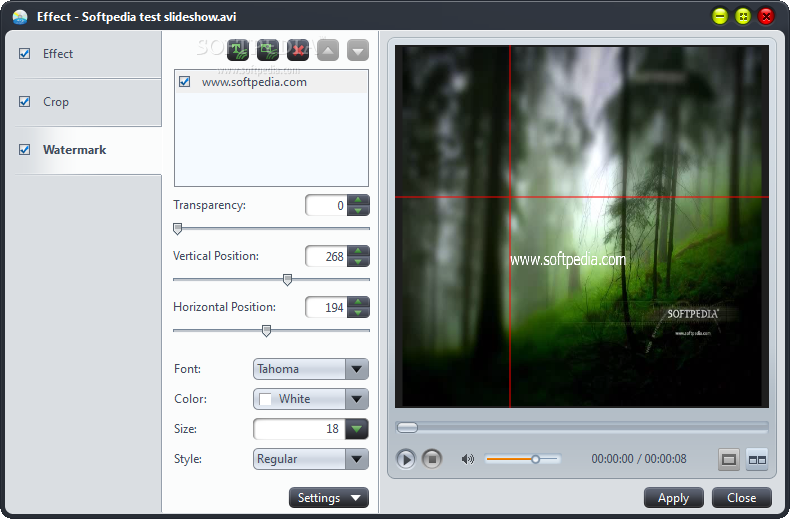Switch to single preview view mode
The image size is (790, 519).
point(729,459)
